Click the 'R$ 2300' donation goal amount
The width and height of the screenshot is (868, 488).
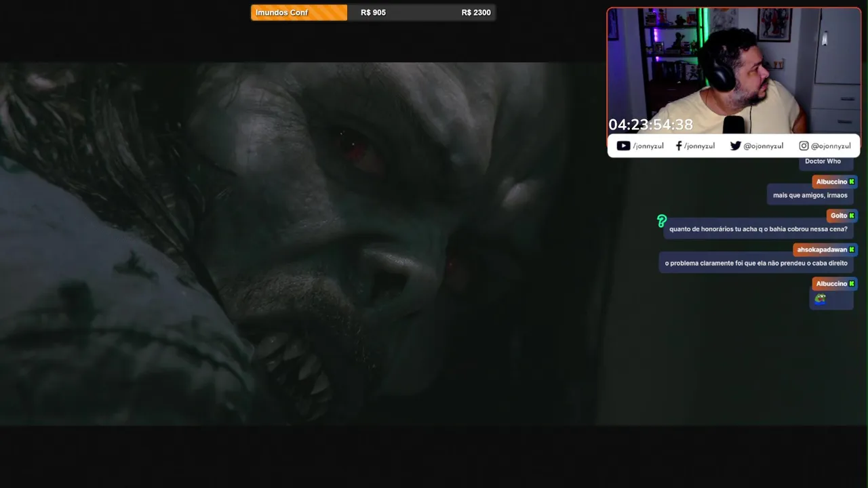click(476, 12)
